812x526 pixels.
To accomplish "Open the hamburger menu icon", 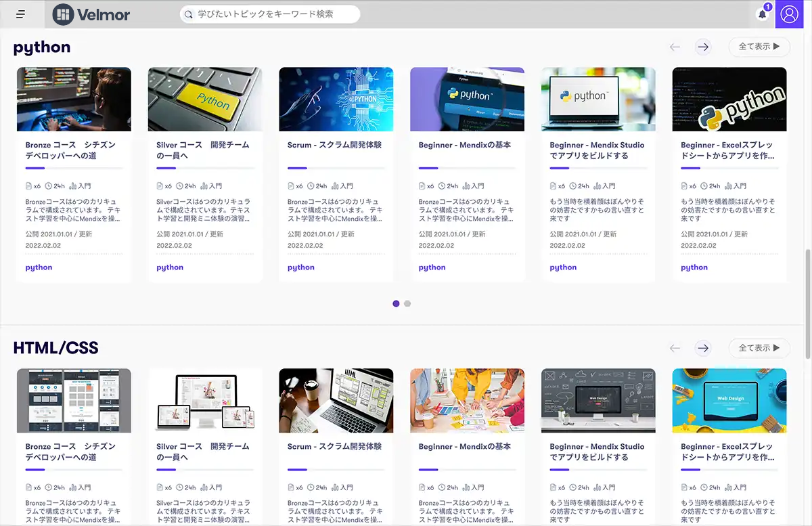I will tap(21, 14).
